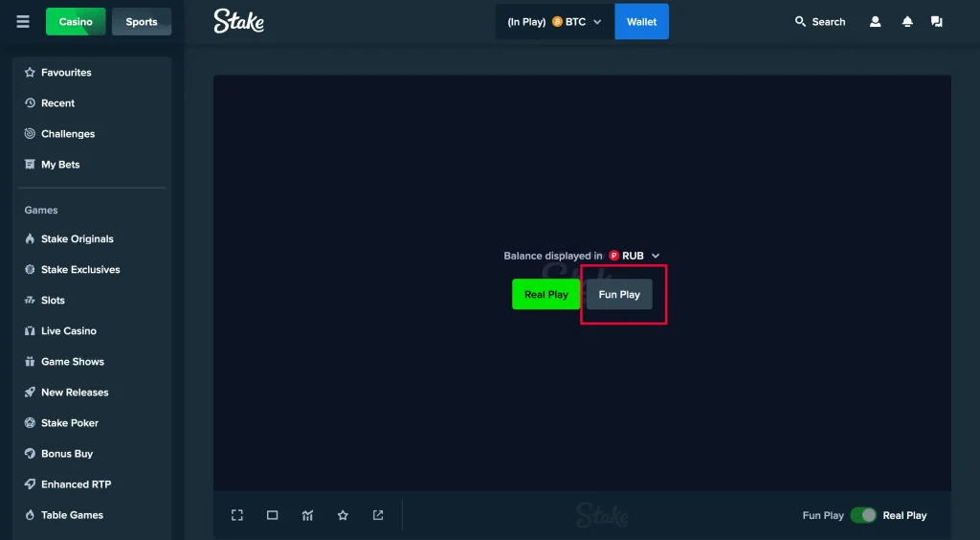The width and height of the screenshot is (980, 540).
Task: Open live stats chart icon
Action: click(x=307, y=515)
